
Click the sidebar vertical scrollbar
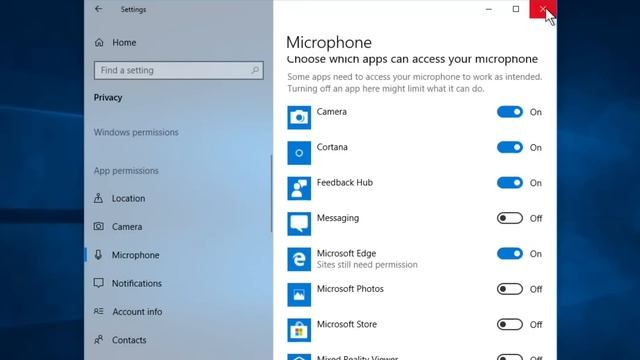tap(271, 193)
